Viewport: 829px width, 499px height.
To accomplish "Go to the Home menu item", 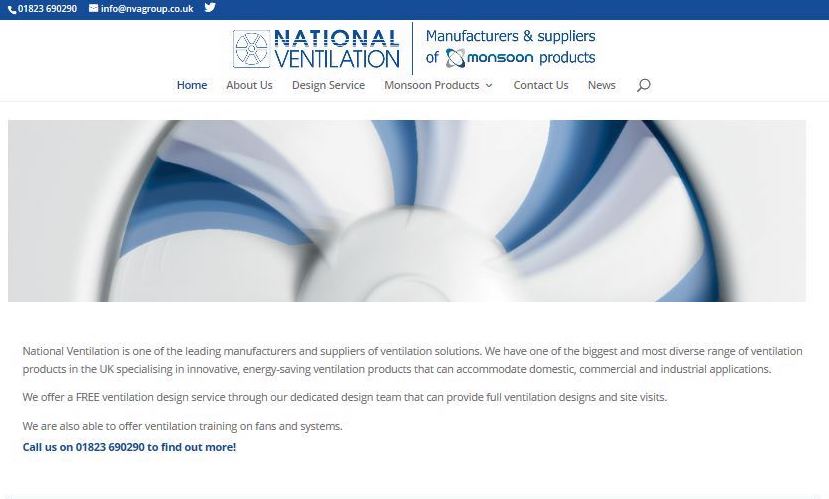I will pyautogui.click(x=192, y=85).
